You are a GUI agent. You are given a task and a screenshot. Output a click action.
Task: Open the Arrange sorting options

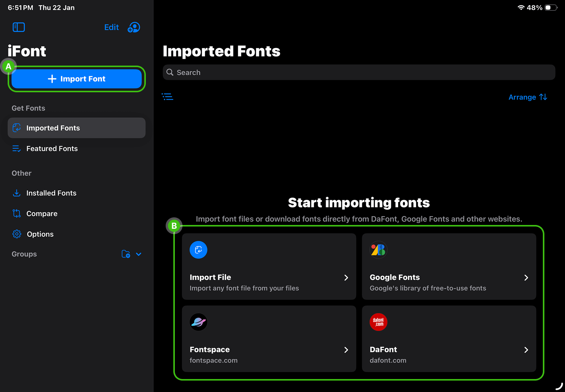[528, 97]
